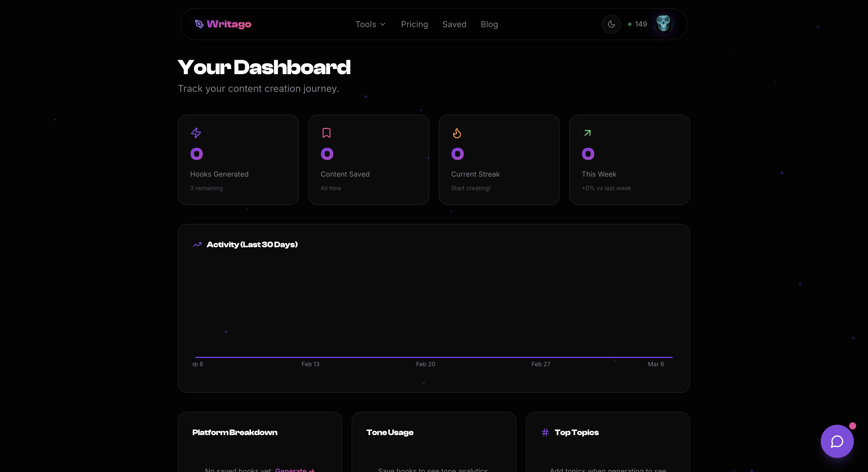The width and height of the screenshot is (868, 472).
Task: Visit the Blog link
Action: coord(489,24)
